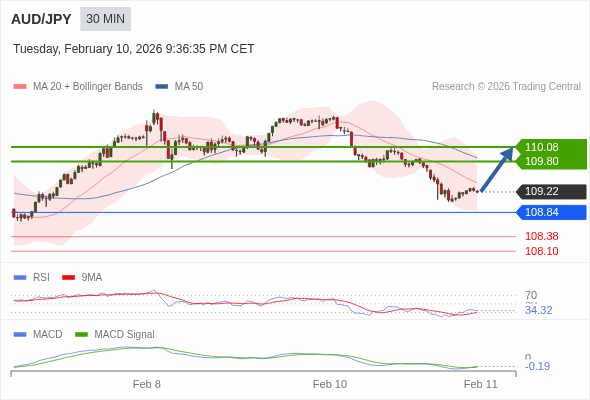Click the 30 MIN timeframe button

105,19
